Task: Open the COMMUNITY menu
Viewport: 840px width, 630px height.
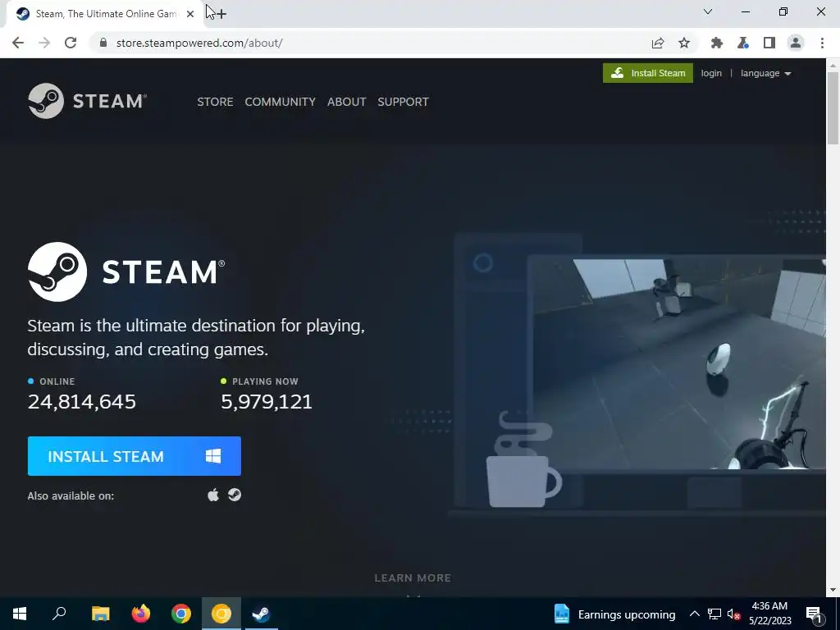Action: pos(281,102)
